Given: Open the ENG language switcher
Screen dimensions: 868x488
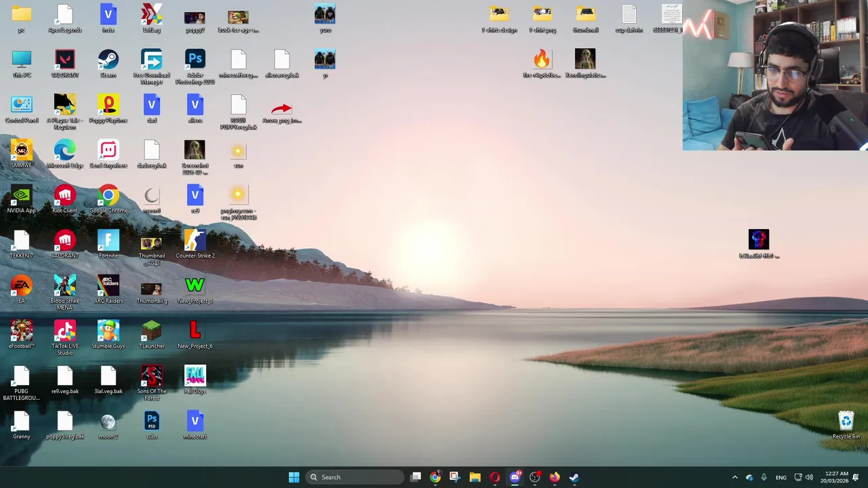Looking at the screenshot, I should pyautogui.click(x=781, y=477).
